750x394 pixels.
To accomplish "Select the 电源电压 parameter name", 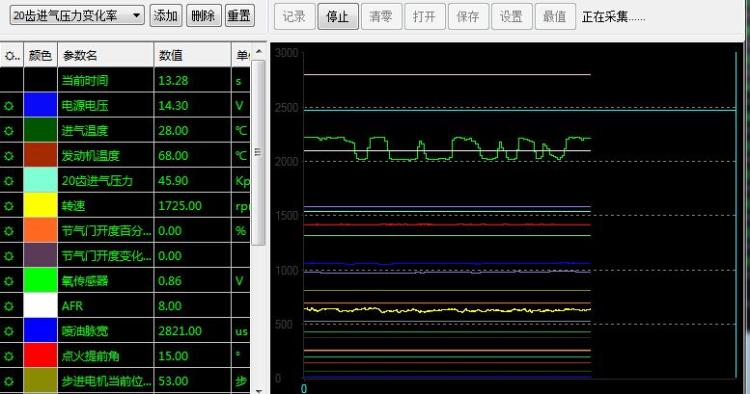I will (x=85, y=106).
